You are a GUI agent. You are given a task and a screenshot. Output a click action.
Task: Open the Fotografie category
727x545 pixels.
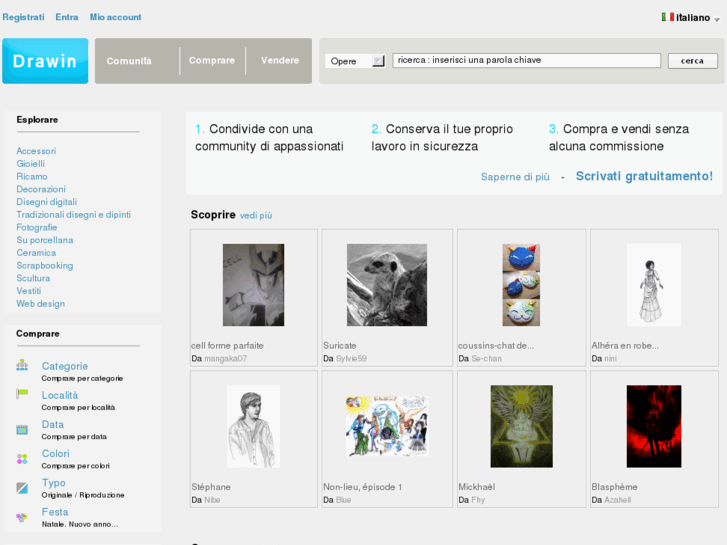click(37, 227)
